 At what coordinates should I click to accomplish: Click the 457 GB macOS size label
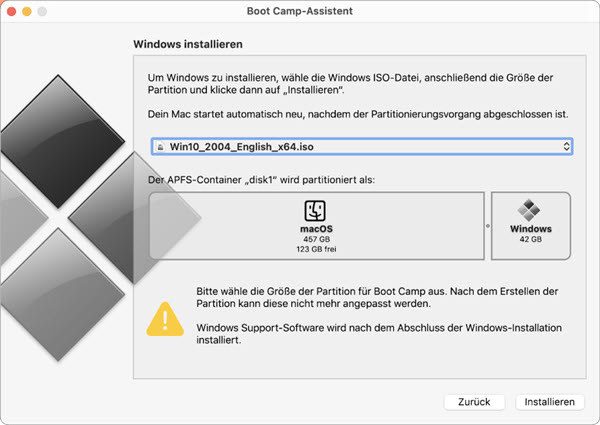[x=316, y=239]
